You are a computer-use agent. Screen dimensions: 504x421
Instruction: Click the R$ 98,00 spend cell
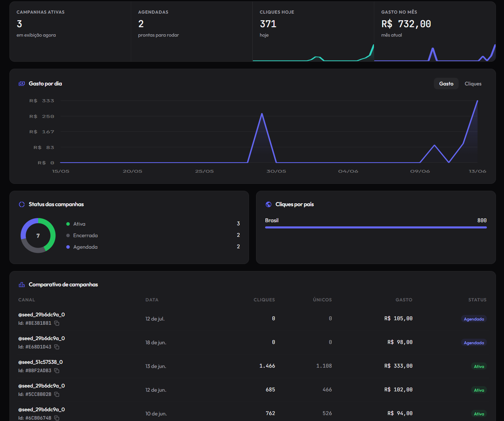pyautogui.click(x=400, y=342)
